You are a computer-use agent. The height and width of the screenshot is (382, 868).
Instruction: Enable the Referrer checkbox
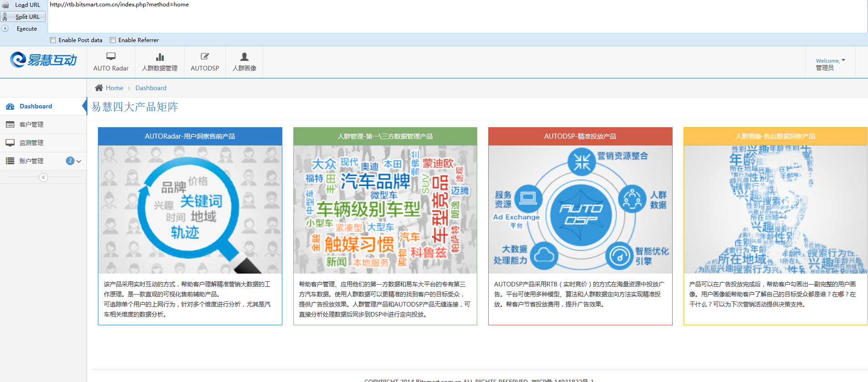(x=113, y=40)
